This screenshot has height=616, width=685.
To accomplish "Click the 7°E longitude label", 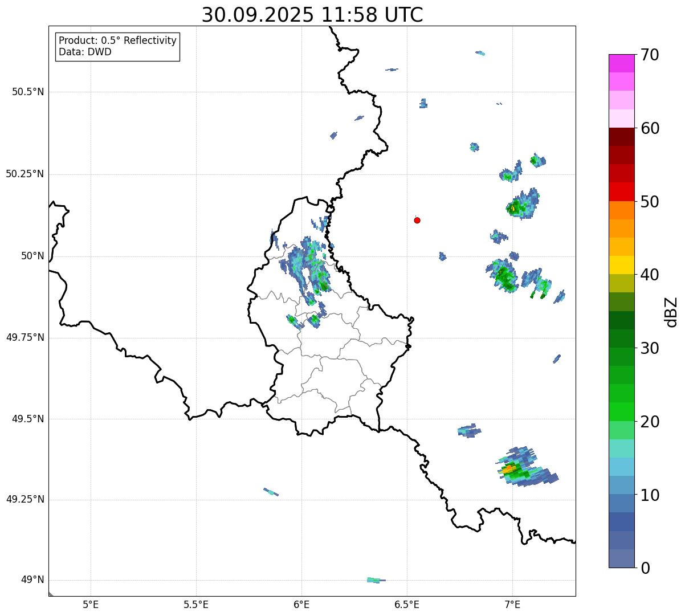I will 512,604.
